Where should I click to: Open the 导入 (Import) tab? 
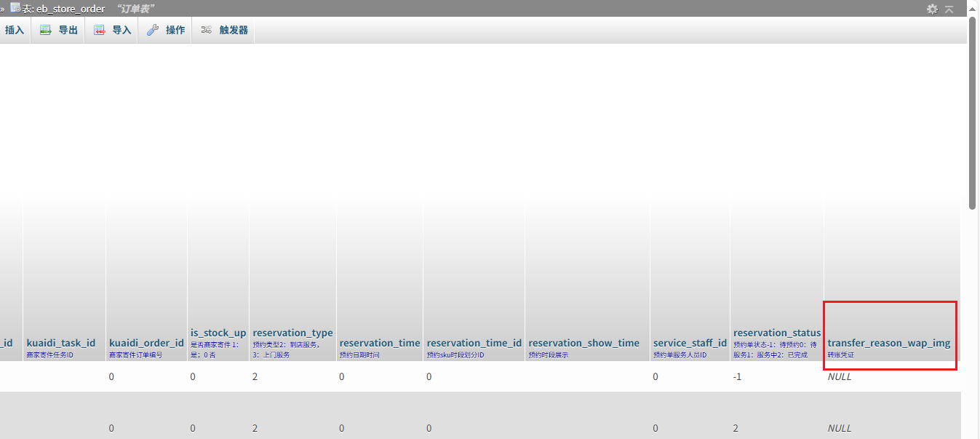click(x=112, y=30)
